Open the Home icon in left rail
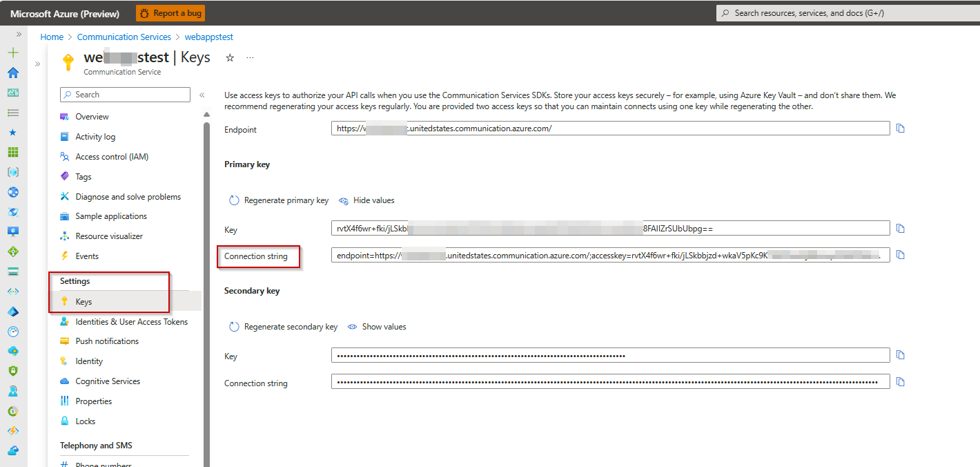The image size is (980, 467). pos(13,73)
